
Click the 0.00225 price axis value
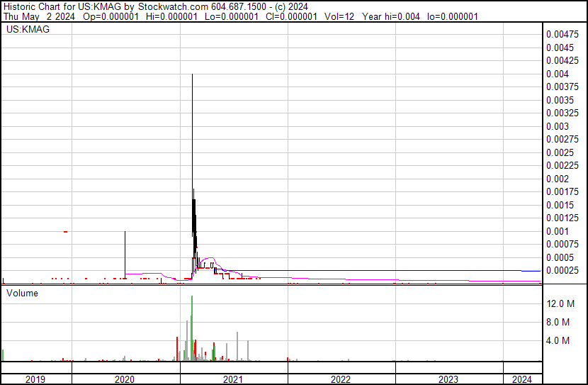pos(562,165)
